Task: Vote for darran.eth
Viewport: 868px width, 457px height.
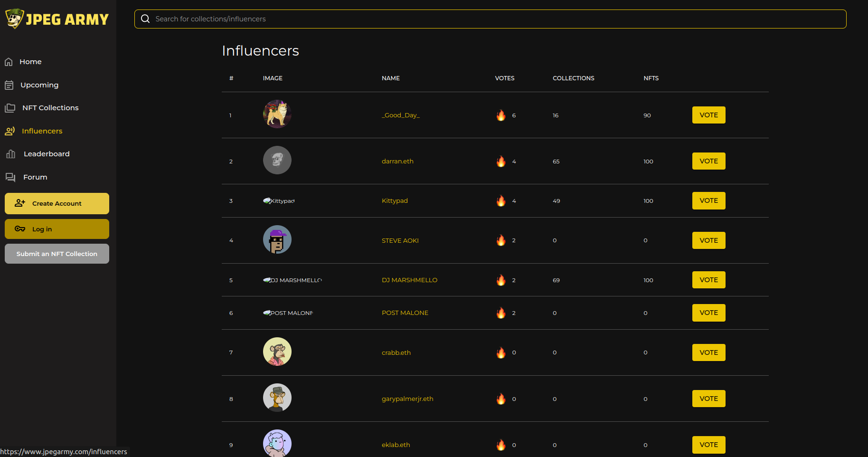Action: coord(708,161)
